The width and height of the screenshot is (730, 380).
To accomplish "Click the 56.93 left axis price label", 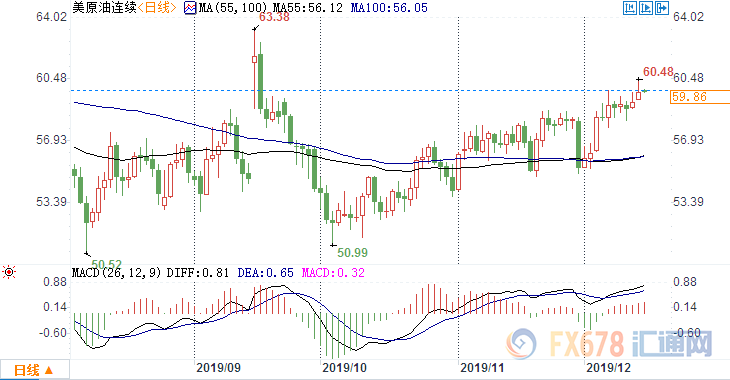I will 52,140.
